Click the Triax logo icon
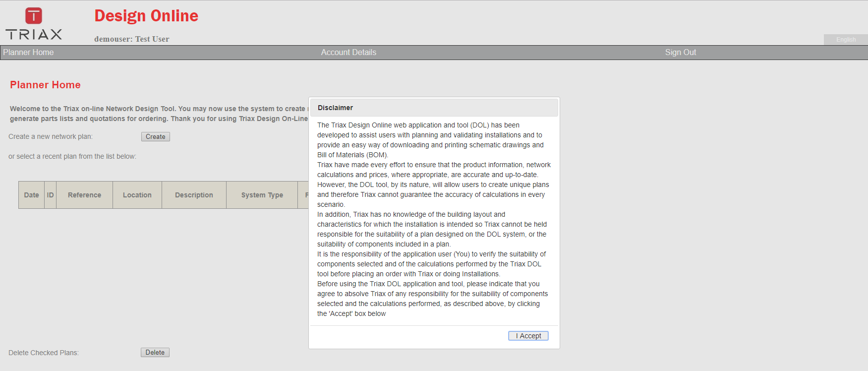The image size is (868, 371). 34,23
